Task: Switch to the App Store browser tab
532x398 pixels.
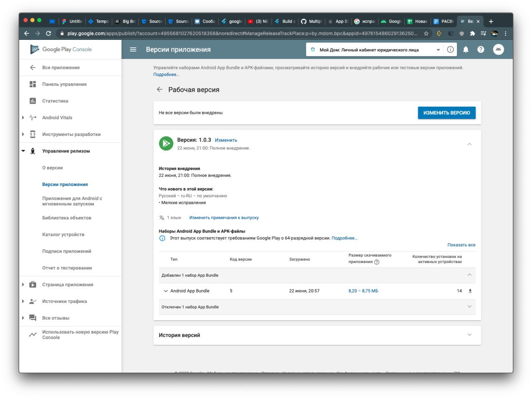Action: point(338,21)
